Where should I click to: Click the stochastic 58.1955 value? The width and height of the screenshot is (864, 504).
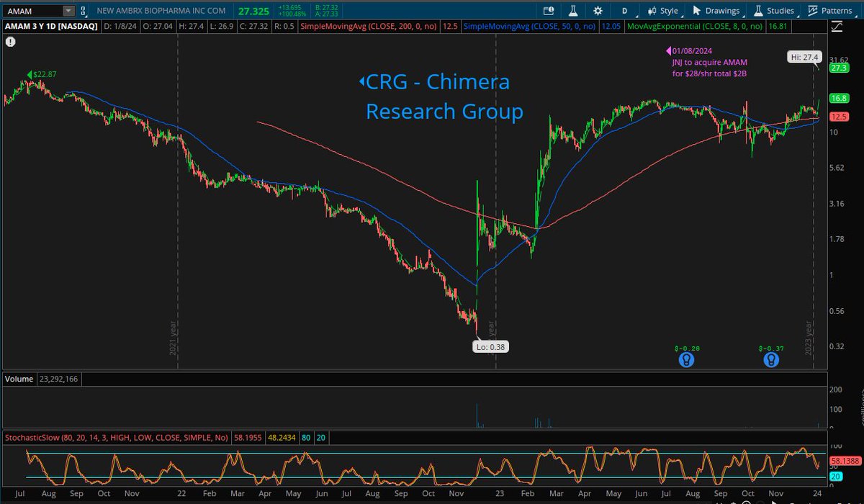coord(248,437)
